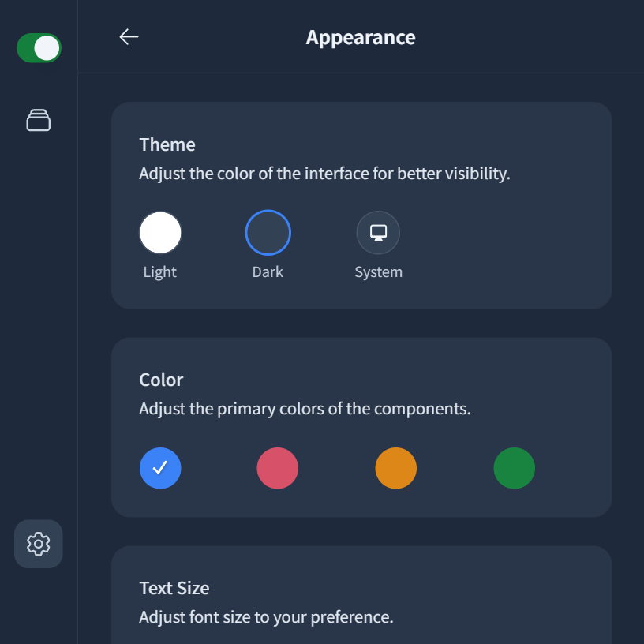Viewport: 644px width, 644px height.
Task: Click the System theme label
Action: (x=378, y=272)
